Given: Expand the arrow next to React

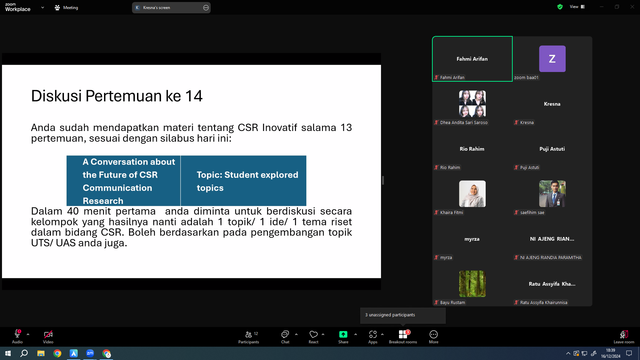Looking at the screenshot, I should tap(323, 334).
